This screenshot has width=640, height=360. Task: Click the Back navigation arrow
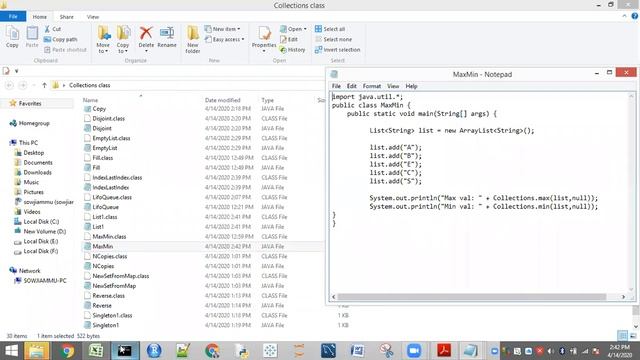coord(9,85)
